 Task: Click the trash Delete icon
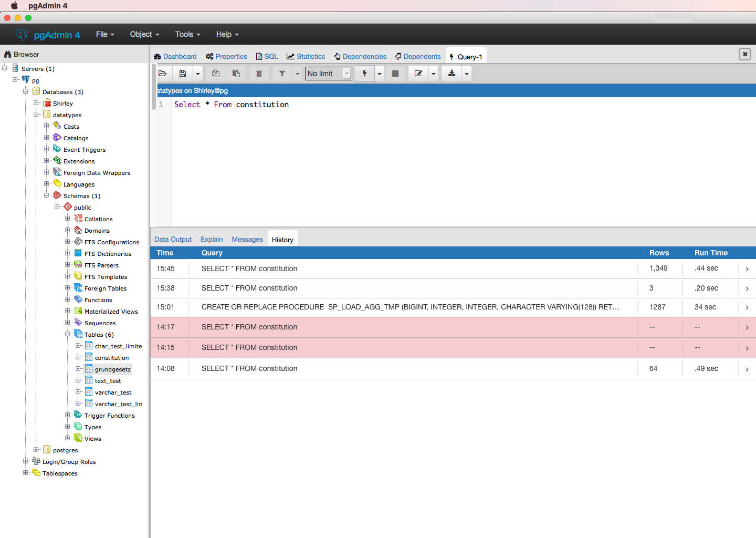pos(259,74)
